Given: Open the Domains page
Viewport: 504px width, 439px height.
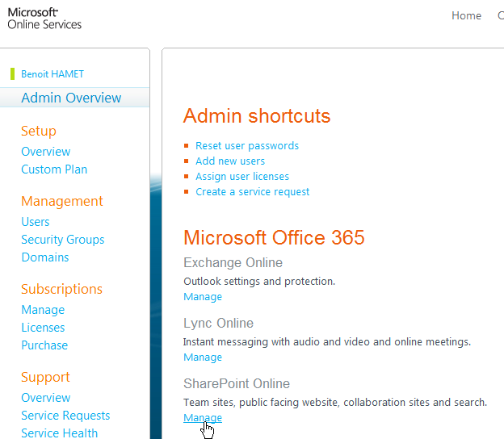Looking at the screenshot, I should pos(45,257).
